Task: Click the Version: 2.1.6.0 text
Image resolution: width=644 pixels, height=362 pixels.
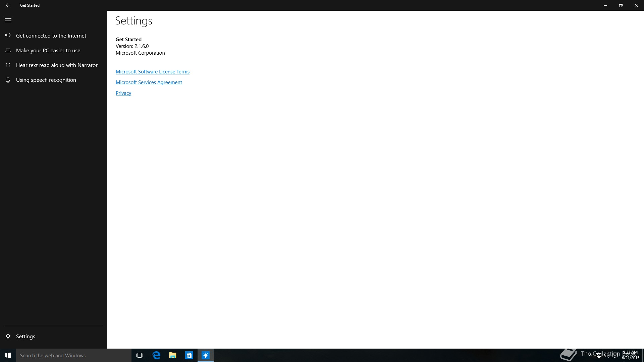Action: click(132, 46)
